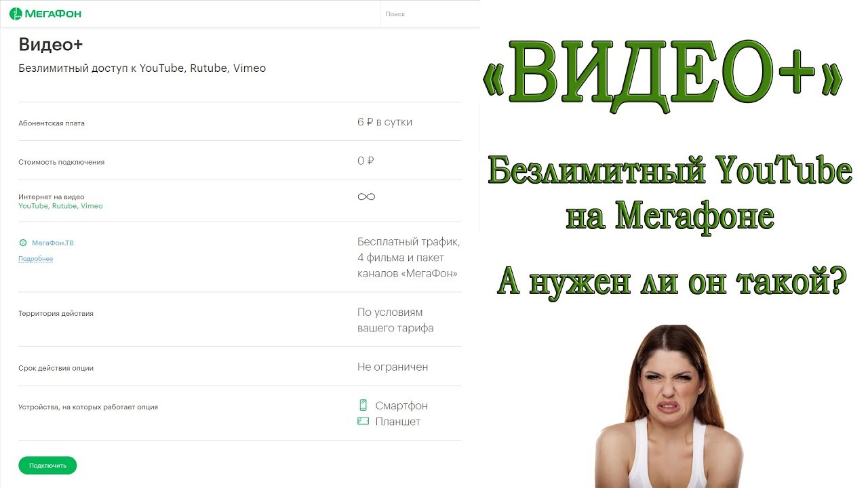The image size is (868, 488).
Task: Click the МегаФон.ТВ round icon
Action: coord(23,243)
